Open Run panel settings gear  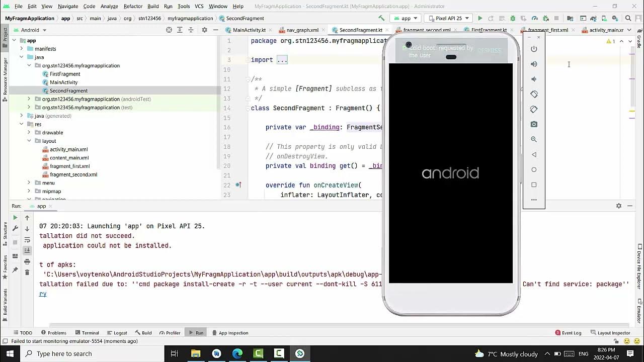click(619, 206)
